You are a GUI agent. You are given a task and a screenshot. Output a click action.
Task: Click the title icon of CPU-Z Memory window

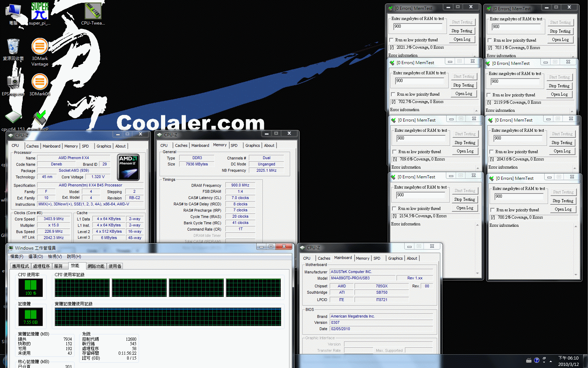tap(160, 135)
